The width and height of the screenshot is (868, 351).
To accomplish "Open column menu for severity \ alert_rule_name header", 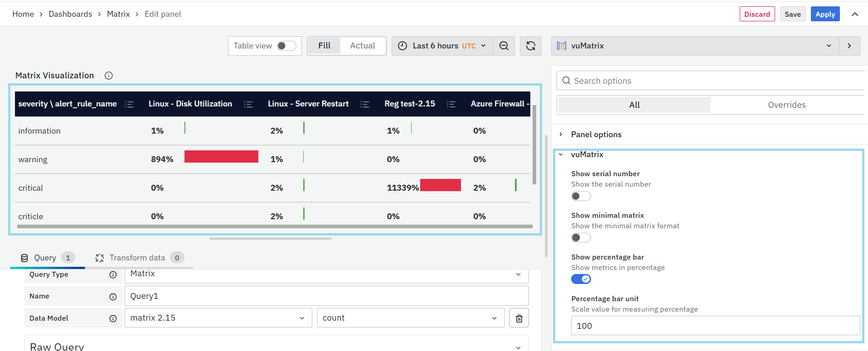I will pyautogui.click(x=129, y=104).
